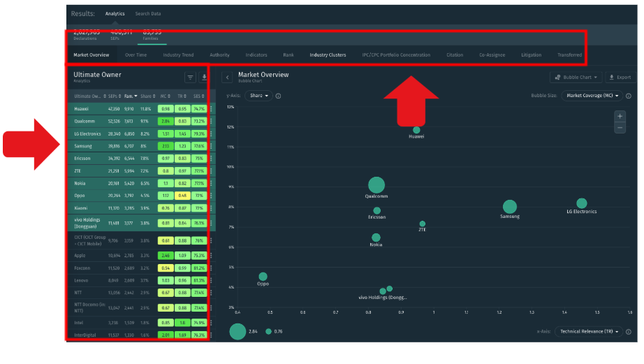The height and width of the screenshot is (364, 644).
Task: Download the Ultimate Owner table
Action: point(204,78)
